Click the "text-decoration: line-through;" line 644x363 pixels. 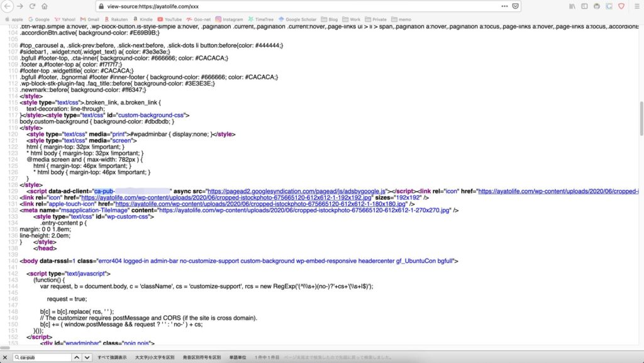point(65,109)
